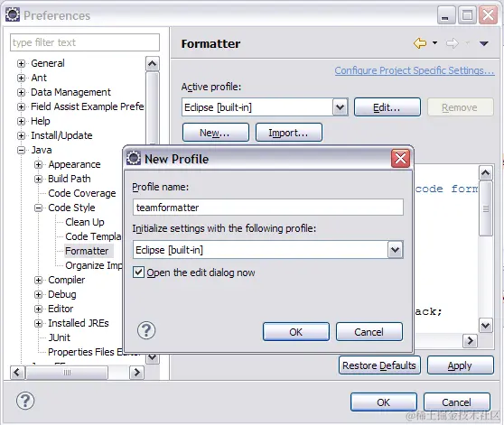Minimize the Preferences window
Viewport: 504px width, 425px height.
coord(446,15)
